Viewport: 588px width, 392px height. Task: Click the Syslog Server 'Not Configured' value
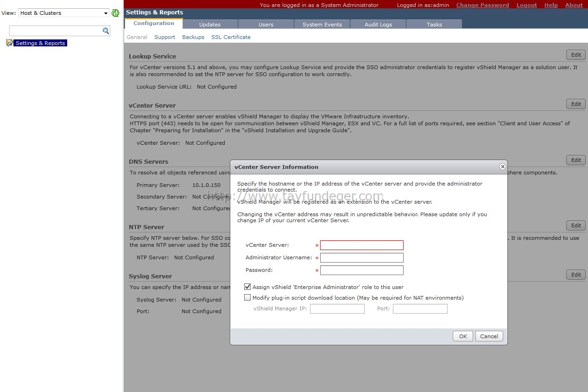[x=201, y=300]
